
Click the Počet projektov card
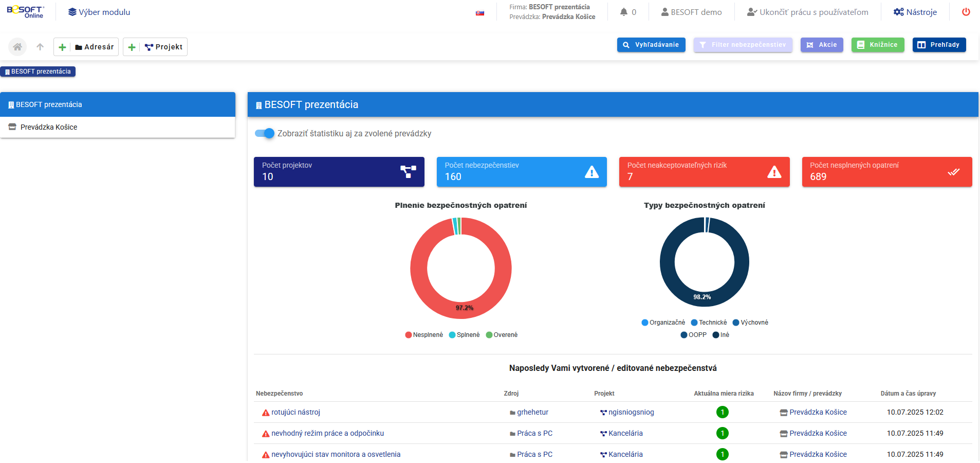339,172
